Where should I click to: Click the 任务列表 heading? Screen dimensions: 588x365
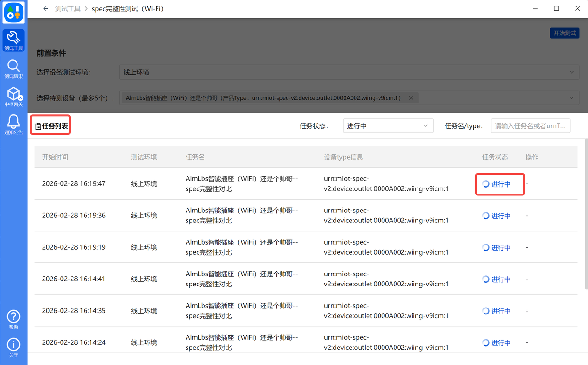coord(55,126)
